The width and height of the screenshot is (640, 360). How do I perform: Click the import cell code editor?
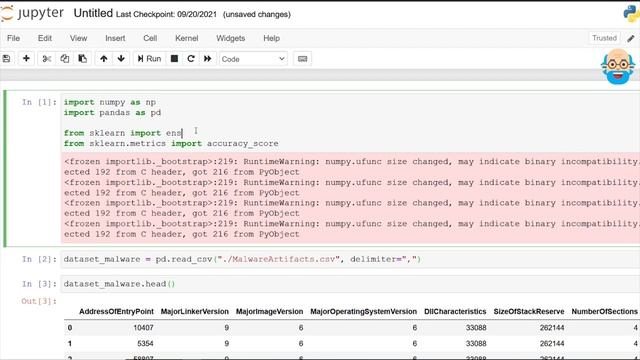pyautogui.click(x=350, y=122)
